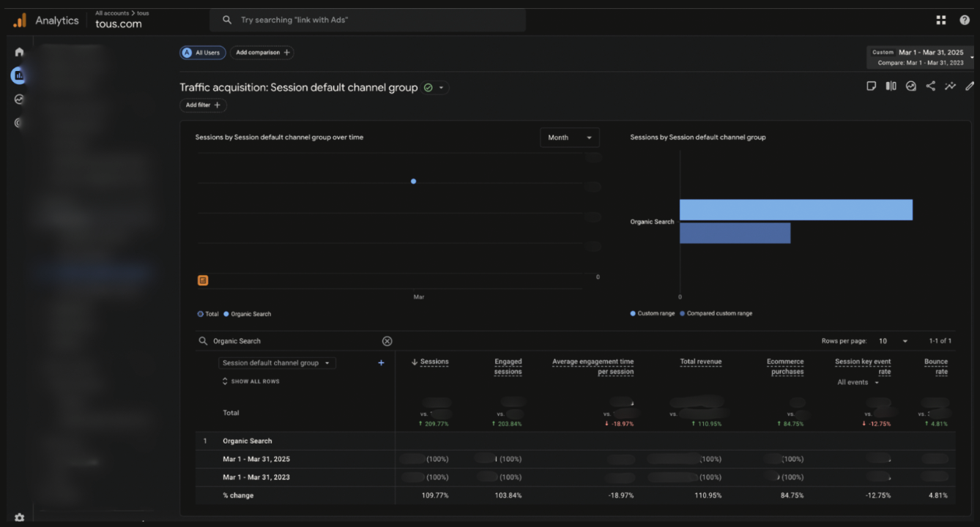Click the All Users segment chip
Screen dimensions: 980x527
203,53
